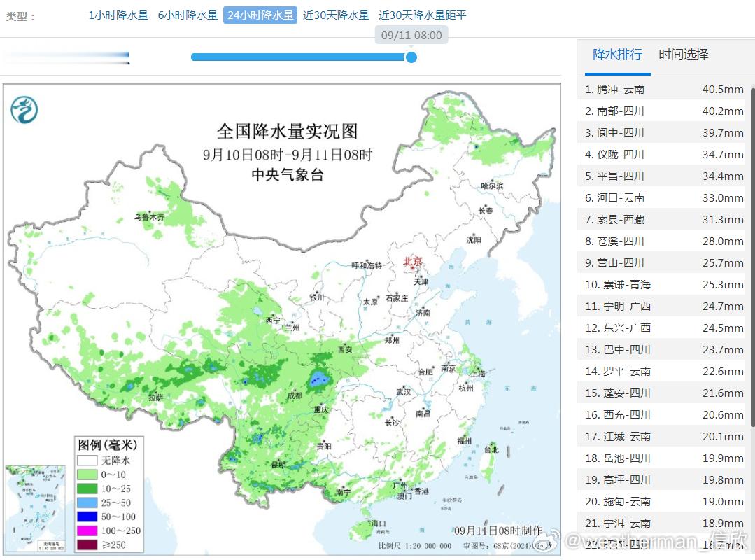Click the 北京 label on the map

tap(413, 262)
